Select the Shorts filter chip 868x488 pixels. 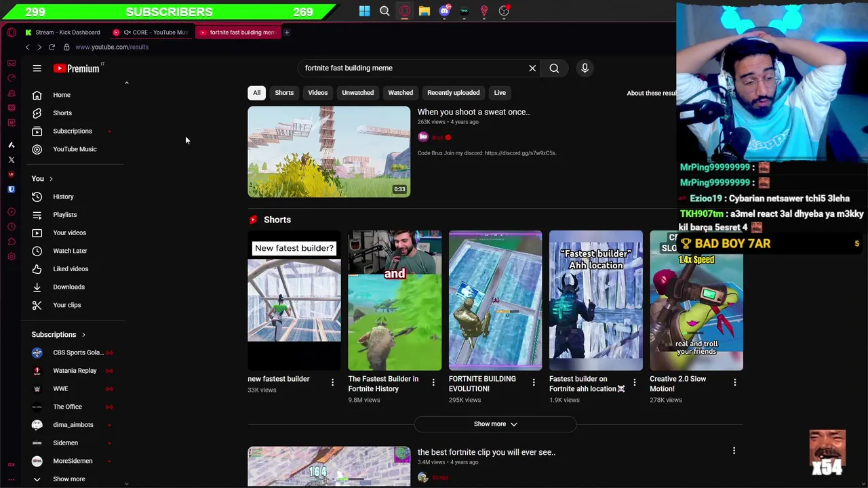(x=284, y=93)
